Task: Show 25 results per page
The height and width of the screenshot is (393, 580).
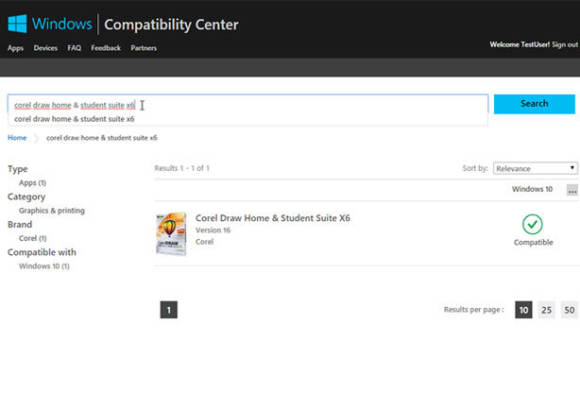Action: [x=546, y=310]
